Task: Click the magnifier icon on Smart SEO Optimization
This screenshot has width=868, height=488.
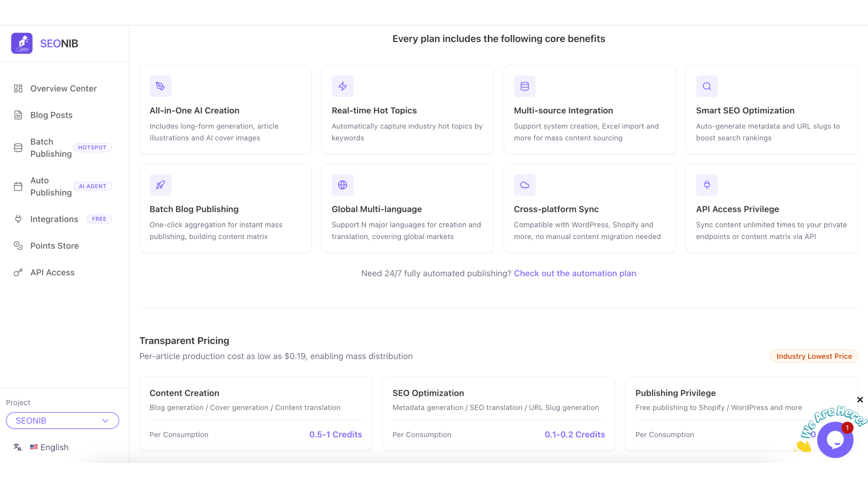Action: click(707, 86)
